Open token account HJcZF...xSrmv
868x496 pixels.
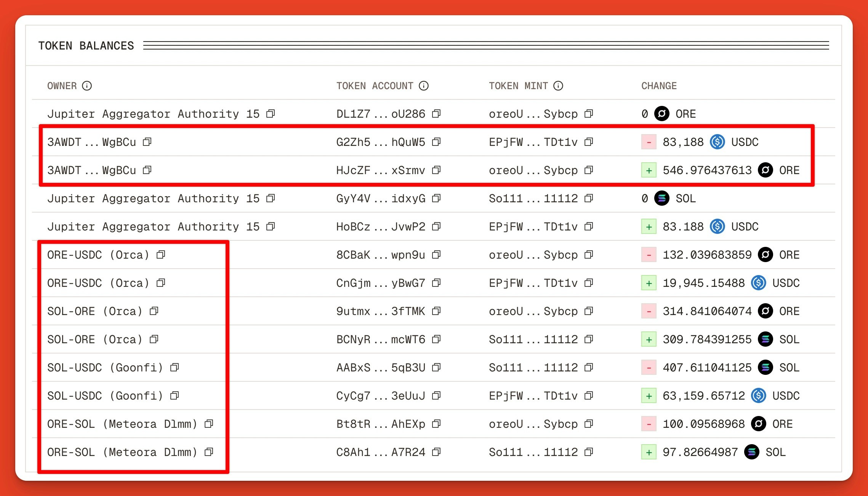(x=380, y=170)
